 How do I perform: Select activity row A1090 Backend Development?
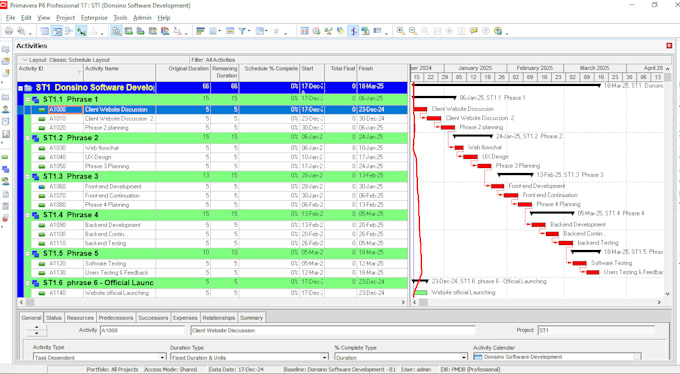[x=212, y=225]
